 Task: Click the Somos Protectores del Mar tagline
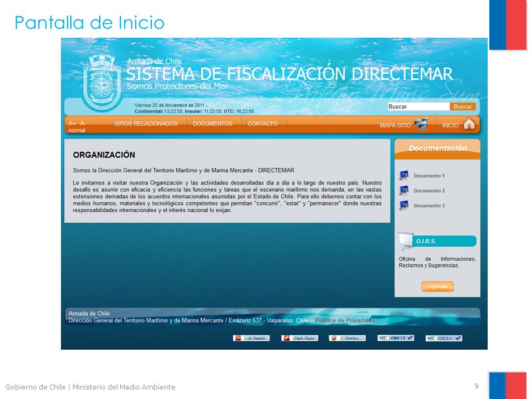pos(177,86)
